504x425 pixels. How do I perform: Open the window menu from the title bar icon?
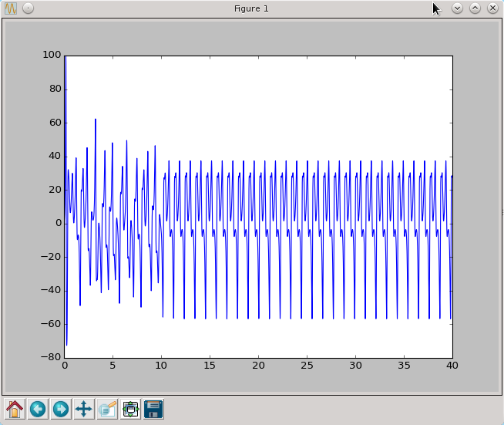[11, 8]
